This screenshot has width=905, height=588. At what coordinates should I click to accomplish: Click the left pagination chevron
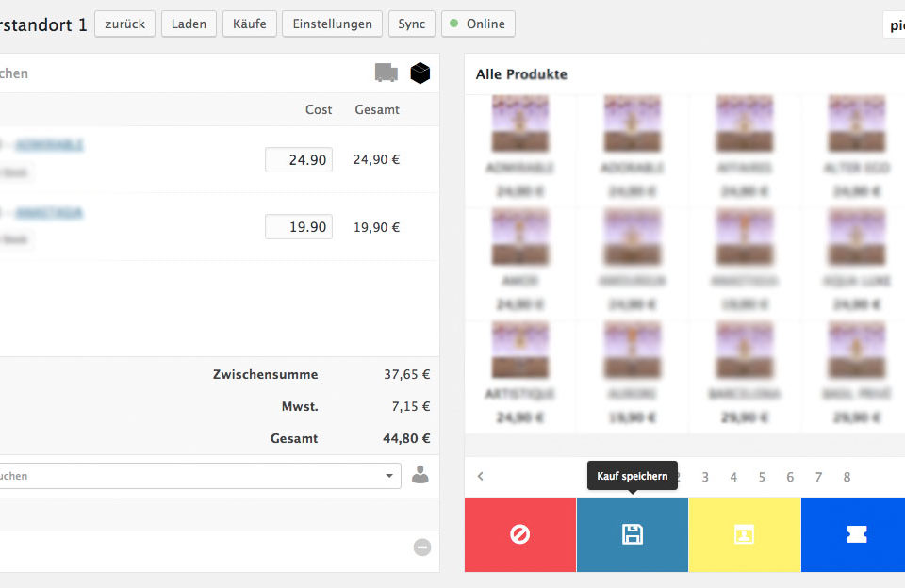pos(481,477)
